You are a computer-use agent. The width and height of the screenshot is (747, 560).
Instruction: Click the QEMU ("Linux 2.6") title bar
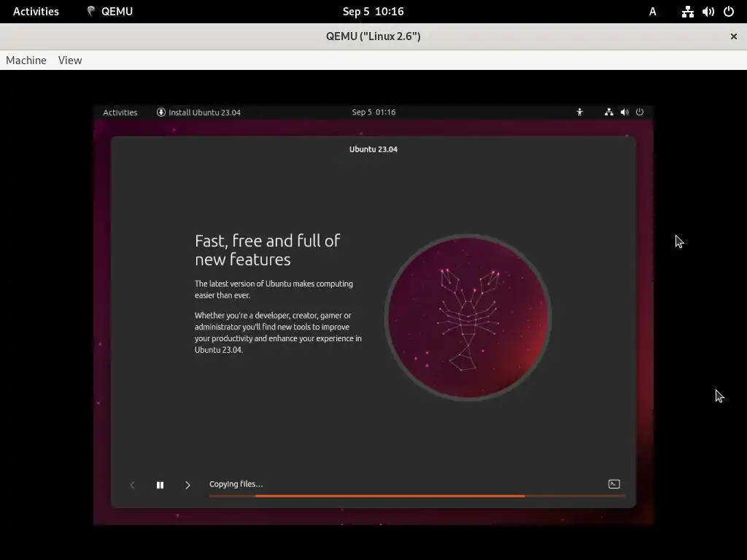(373, 36)
